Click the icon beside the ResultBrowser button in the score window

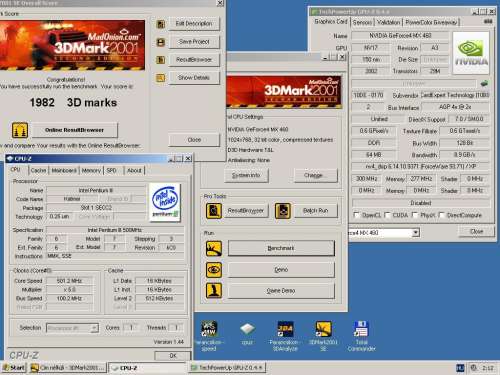pyautogui.click(x=161, y=60)
